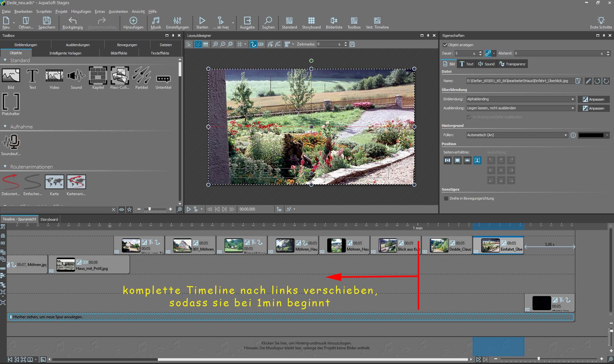Select the Kapitel object icon

click(98, 76)
